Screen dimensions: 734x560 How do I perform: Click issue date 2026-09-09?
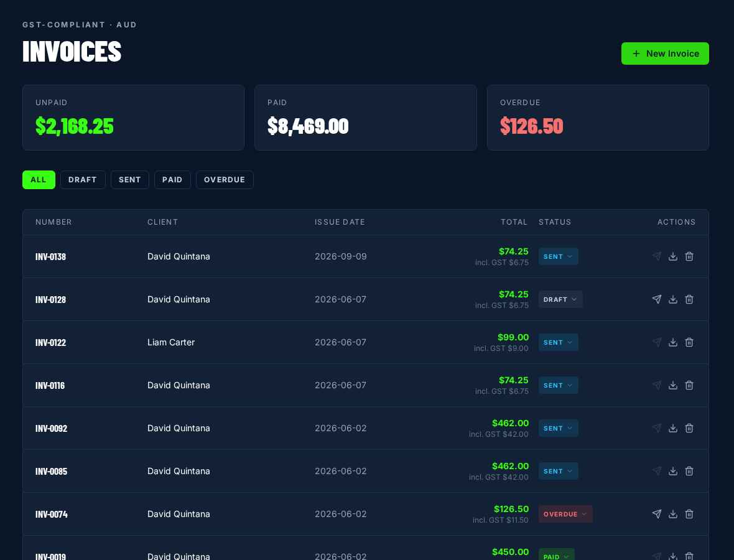(341, 256)
